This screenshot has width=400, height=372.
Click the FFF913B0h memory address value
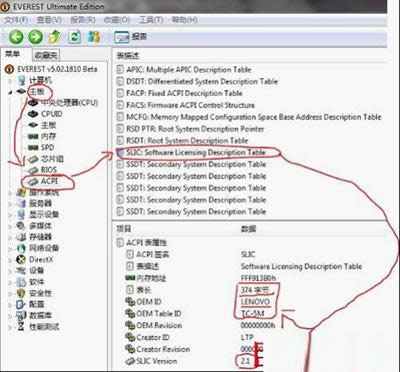coord(258,278)
